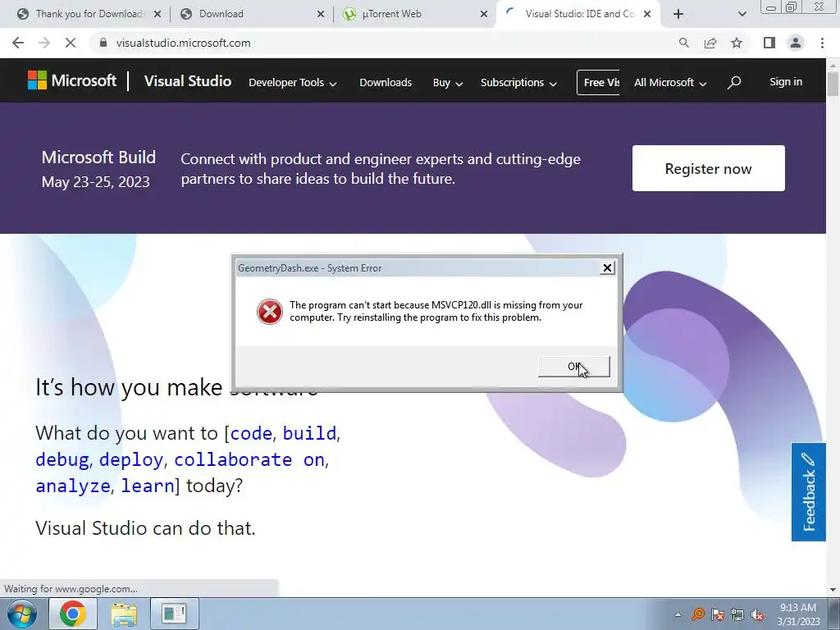Viewport: 840px width, 630px height.
Task: Open the Visual Studio home link
Action: click(188, 81)
